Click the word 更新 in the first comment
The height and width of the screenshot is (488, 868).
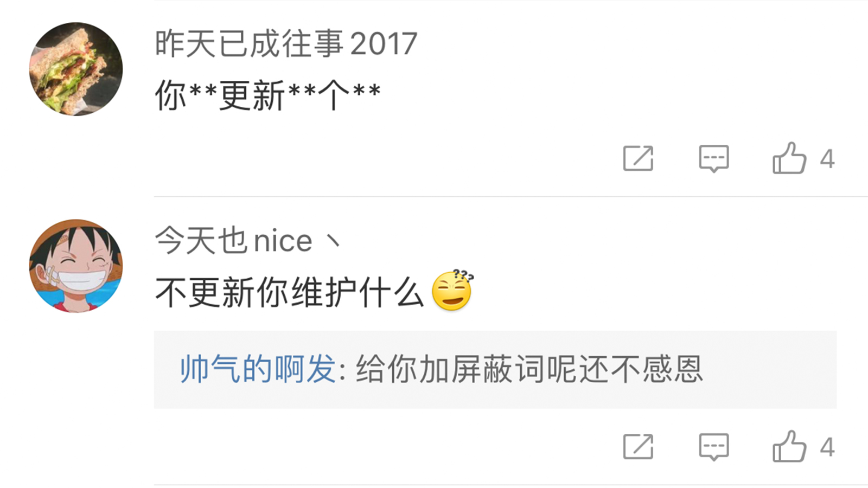252,96
